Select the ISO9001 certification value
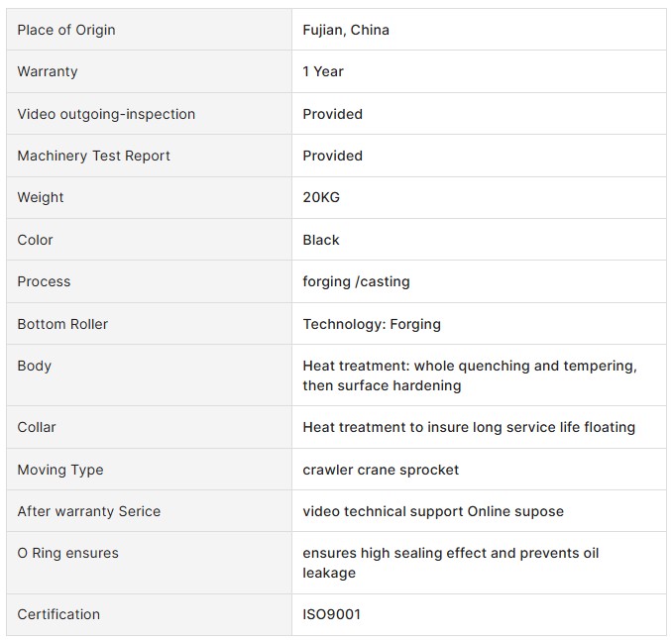672x640 pixels. [332, 614]
